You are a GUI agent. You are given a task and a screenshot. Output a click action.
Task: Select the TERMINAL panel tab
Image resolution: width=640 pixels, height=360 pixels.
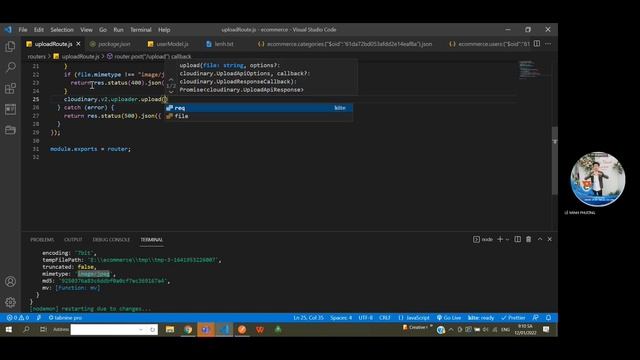[x=152, y=240]
